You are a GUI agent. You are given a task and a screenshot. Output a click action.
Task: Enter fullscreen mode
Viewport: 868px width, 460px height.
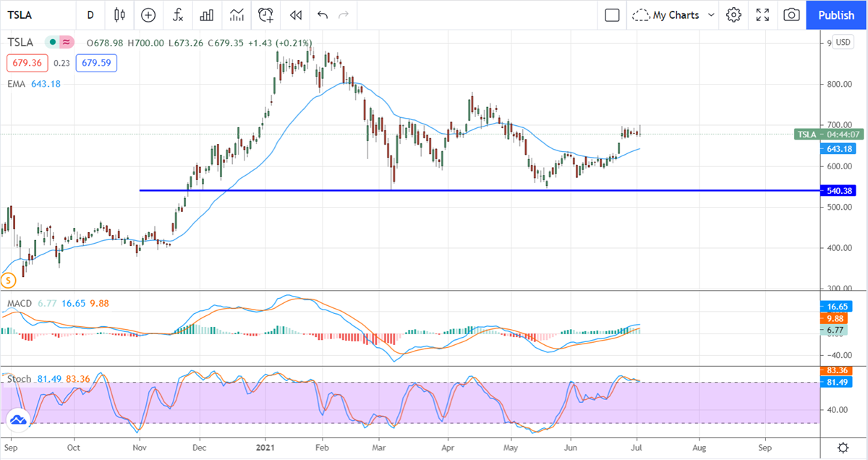762,14
